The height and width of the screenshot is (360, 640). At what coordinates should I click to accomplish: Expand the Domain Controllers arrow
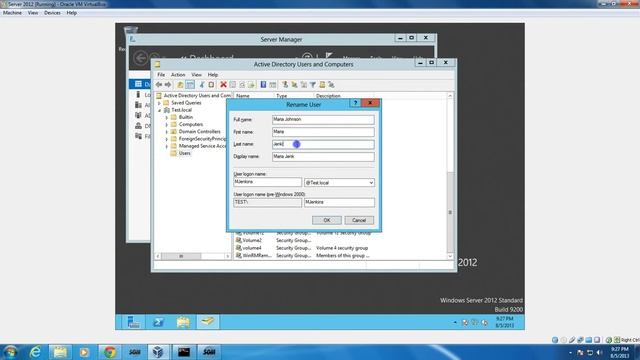tap(167, 132)
